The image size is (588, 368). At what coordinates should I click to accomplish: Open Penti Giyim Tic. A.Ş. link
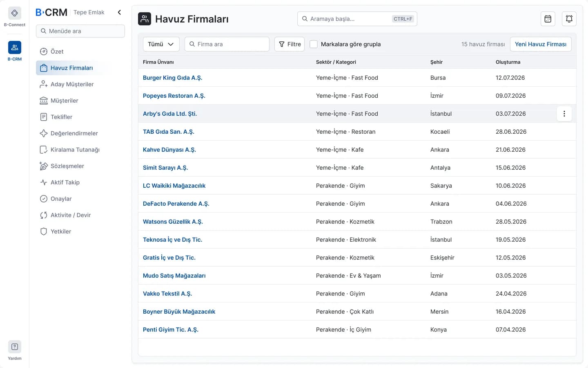tap(171, 330)
